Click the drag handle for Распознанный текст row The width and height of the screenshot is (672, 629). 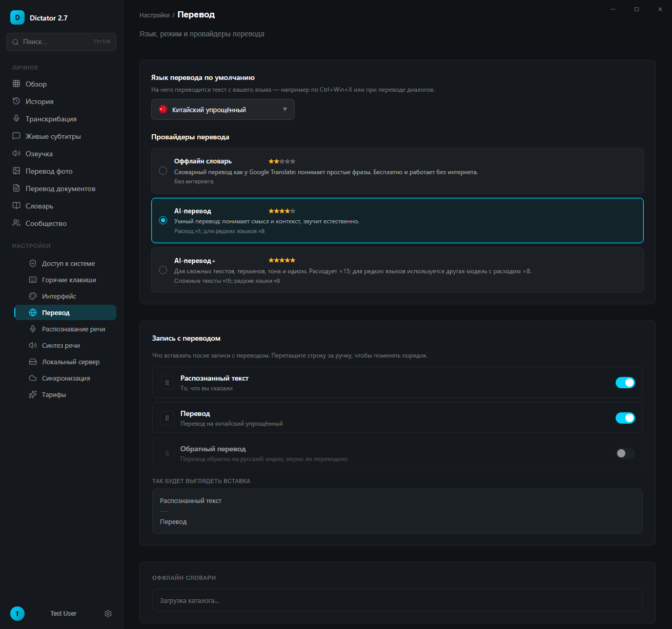coord(167,383)
